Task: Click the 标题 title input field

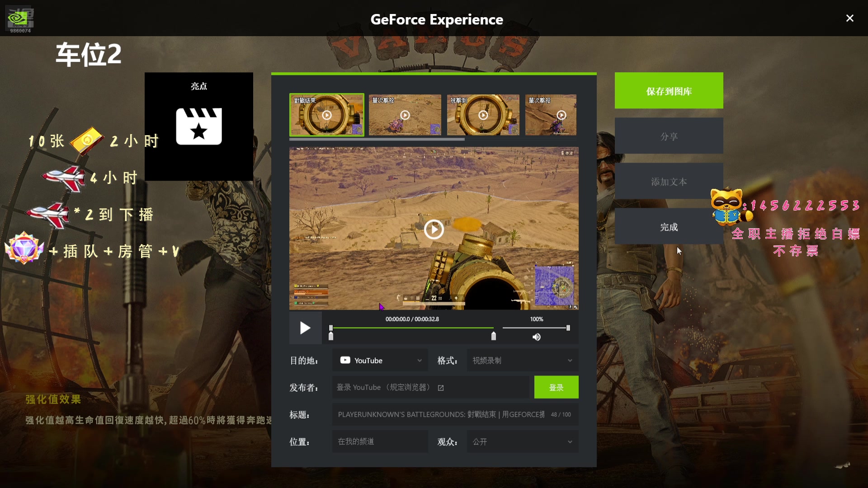Action: [x=455, y=414]
